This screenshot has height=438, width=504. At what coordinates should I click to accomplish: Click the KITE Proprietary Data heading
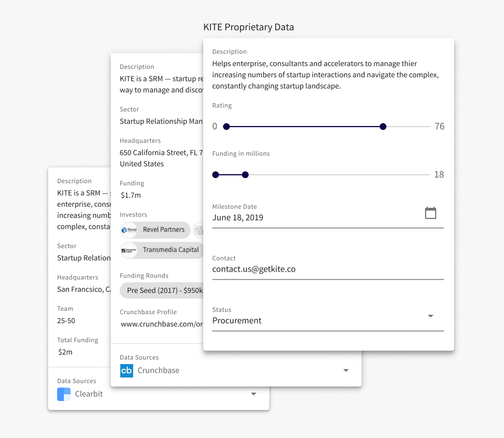[x=249, y=27]
